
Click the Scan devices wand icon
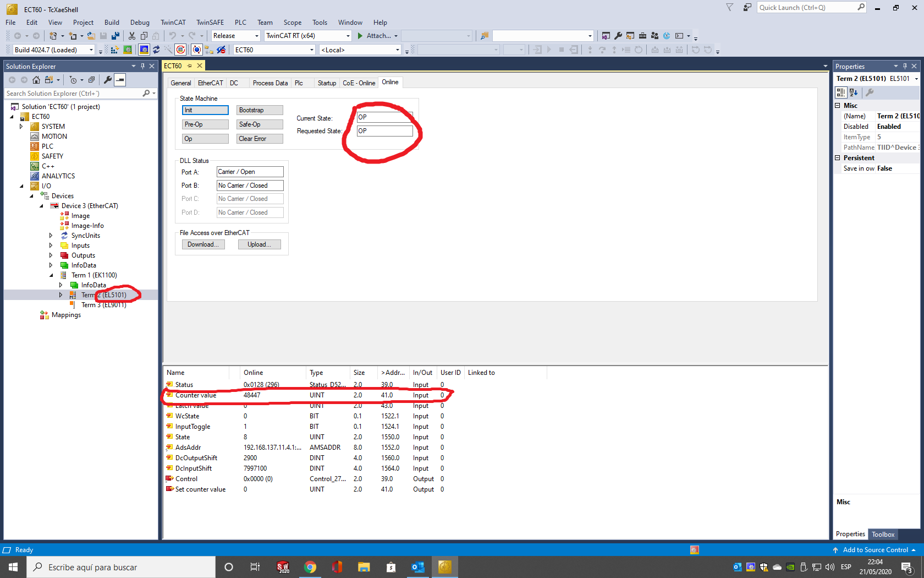point(168,50)
